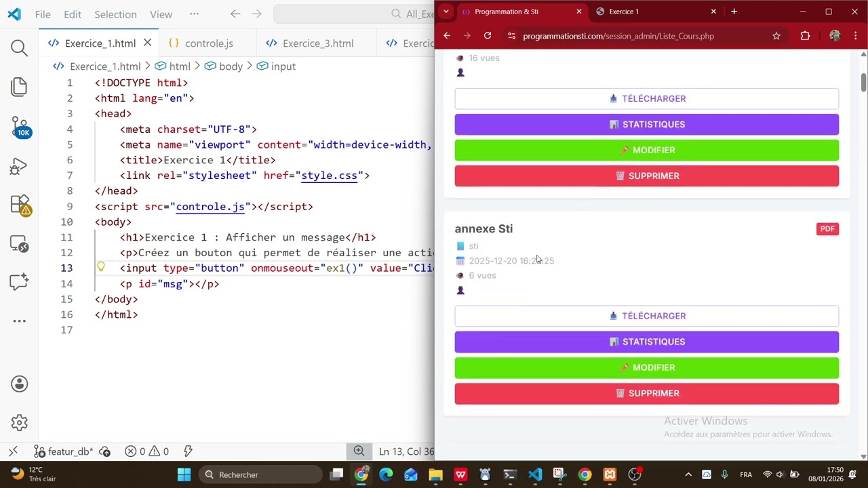View site information icon in address bar
This screenshot has width=868, height=488.
click(511, 36)
